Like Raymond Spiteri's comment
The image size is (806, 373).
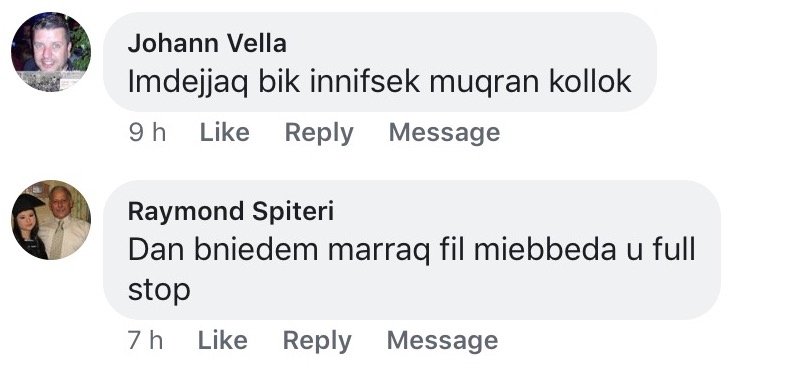click(x=223, y=340)
